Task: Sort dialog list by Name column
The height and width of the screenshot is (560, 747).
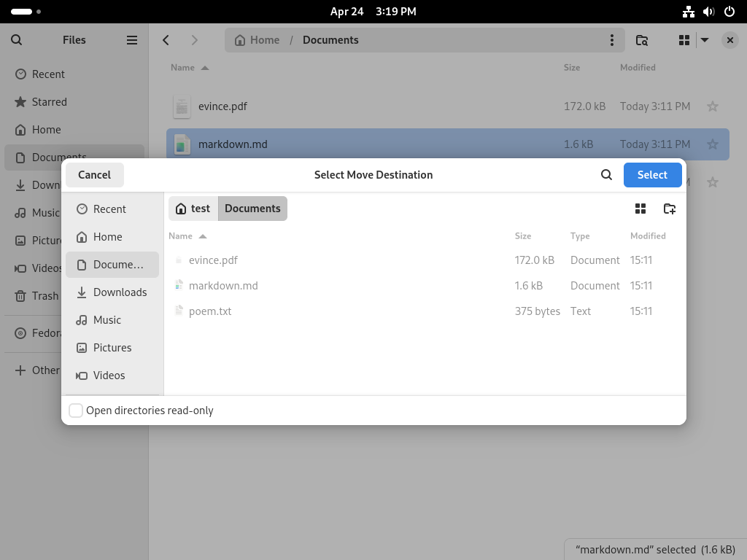Action: pos(187,236)
